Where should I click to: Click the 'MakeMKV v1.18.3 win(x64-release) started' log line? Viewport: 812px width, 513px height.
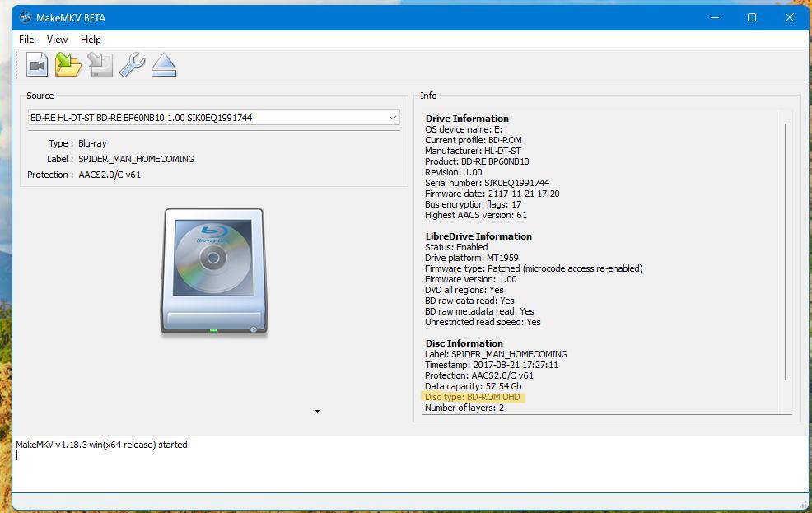101,445
